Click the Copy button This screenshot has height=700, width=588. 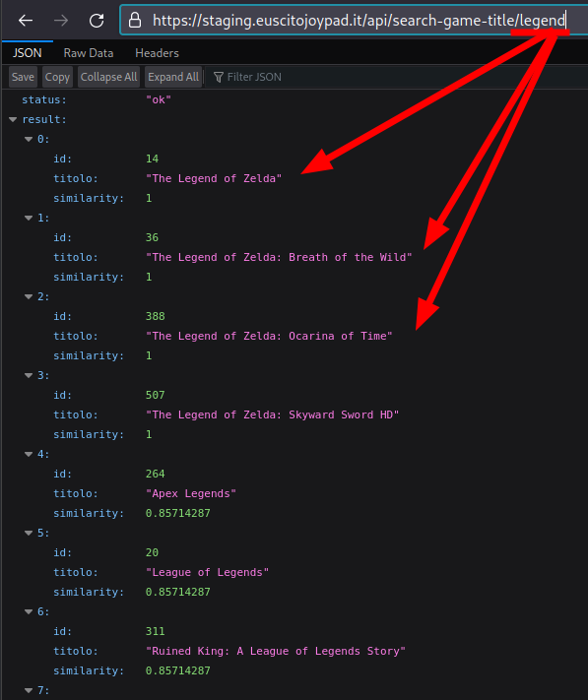click(57, 77)
